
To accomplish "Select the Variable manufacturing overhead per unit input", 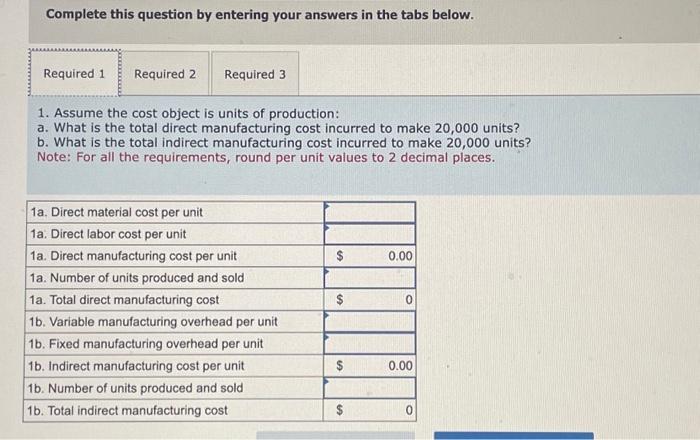I will pyautogui.click(x=370, y=322).
